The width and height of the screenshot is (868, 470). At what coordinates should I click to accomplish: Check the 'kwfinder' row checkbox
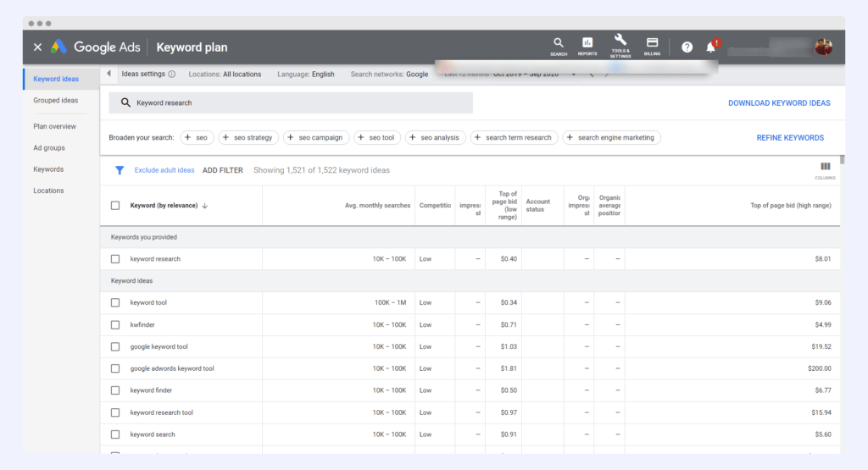coord(115,324)
